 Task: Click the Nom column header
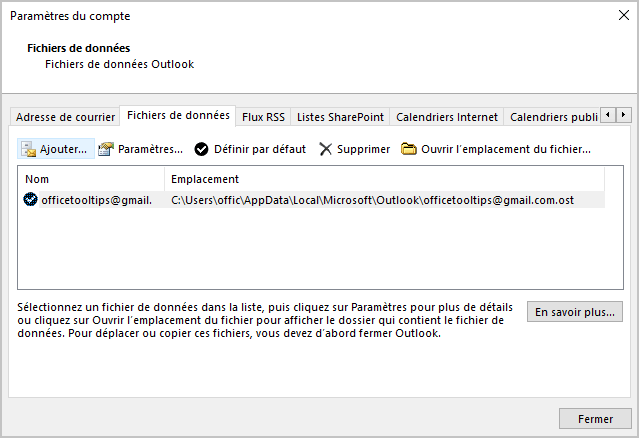91,179
